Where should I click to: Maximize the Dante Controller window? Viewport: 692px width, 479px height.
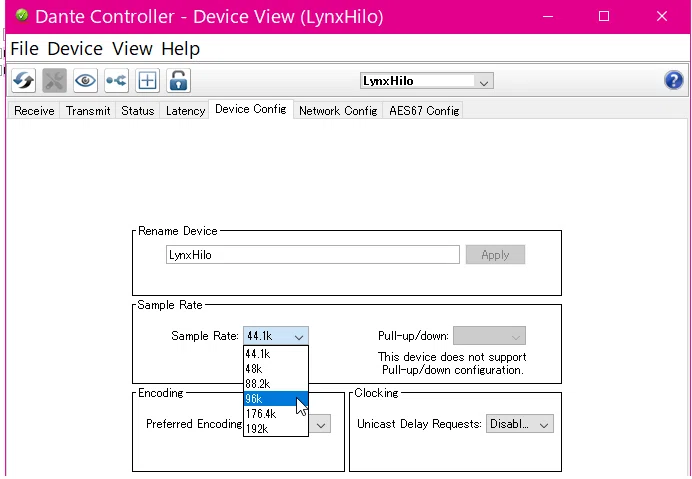[x=604, y=16]
